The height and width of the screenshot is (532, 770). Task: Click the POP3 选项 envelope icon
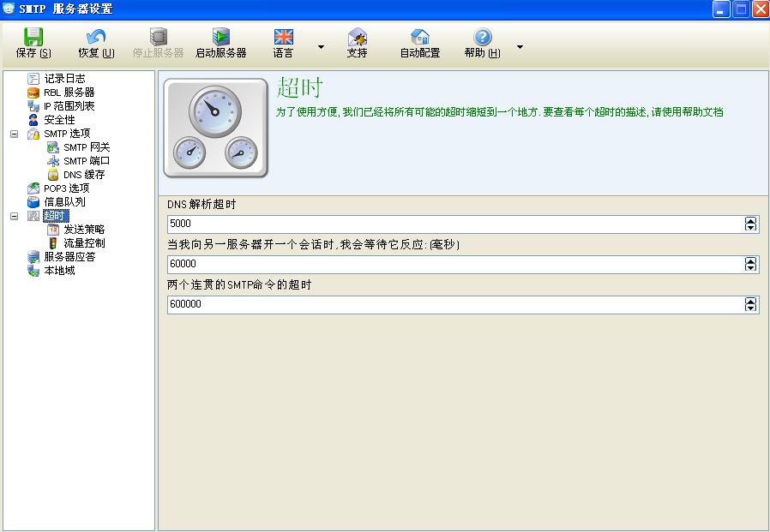(33, 188)
